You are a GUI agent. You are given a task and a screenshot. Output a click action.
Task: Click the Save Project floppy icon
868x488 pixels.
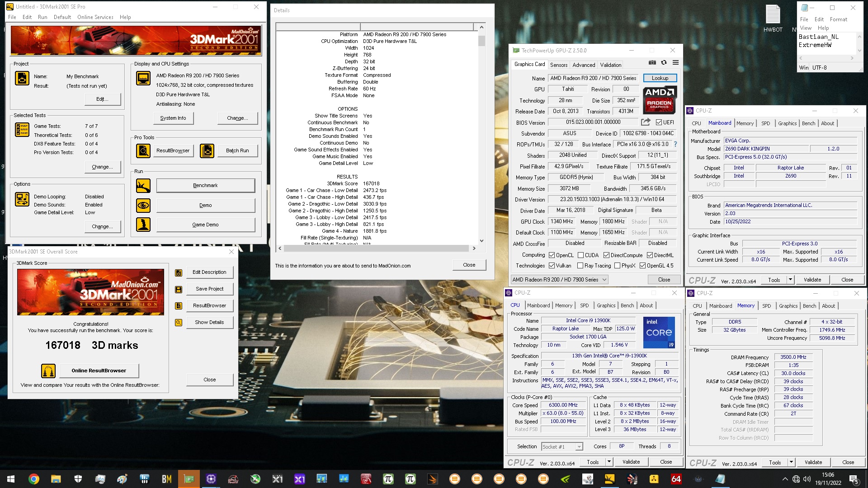[179, 289]
